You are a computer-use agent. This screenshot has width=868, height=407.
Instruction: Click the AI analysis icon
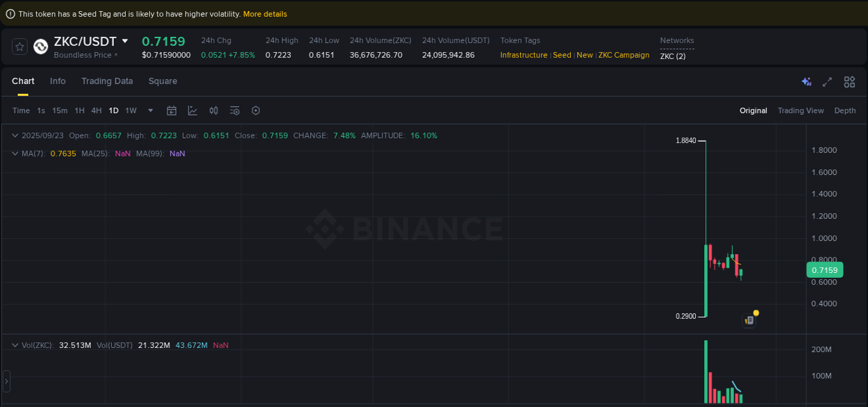pyautogui.click(x=806, y=81)
